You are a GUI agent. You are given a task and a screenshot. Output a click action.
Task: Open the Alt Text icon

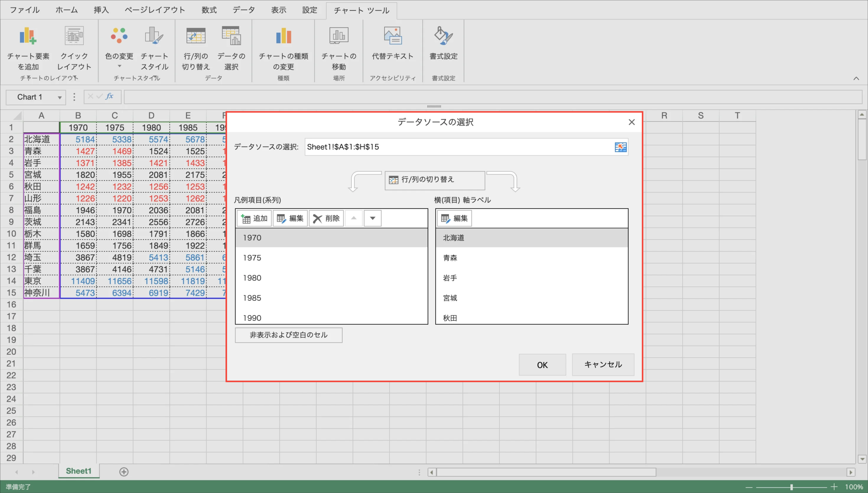pos(392,36)
